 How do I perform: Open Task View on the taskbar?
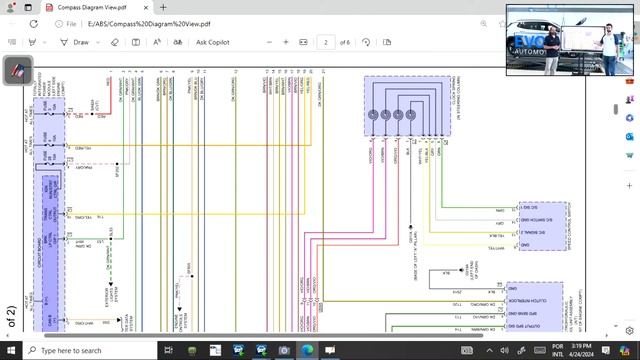[168, 350]
